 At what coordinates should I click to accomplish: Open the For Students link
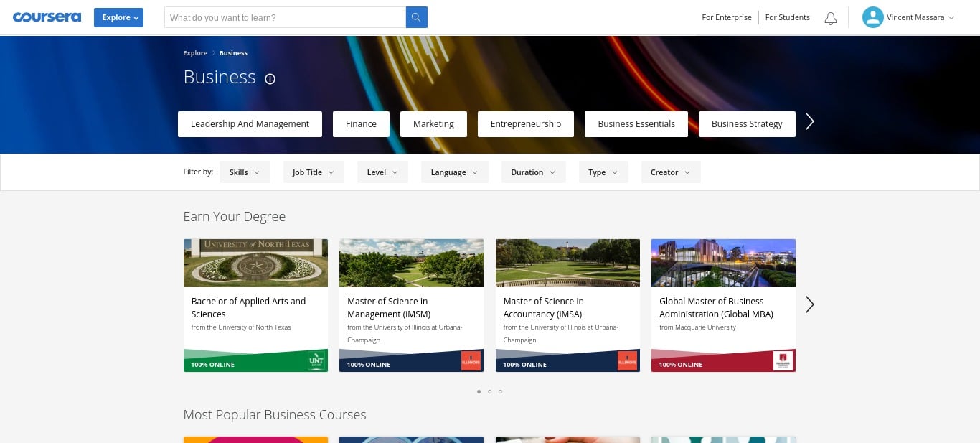(x=787, y=17)
